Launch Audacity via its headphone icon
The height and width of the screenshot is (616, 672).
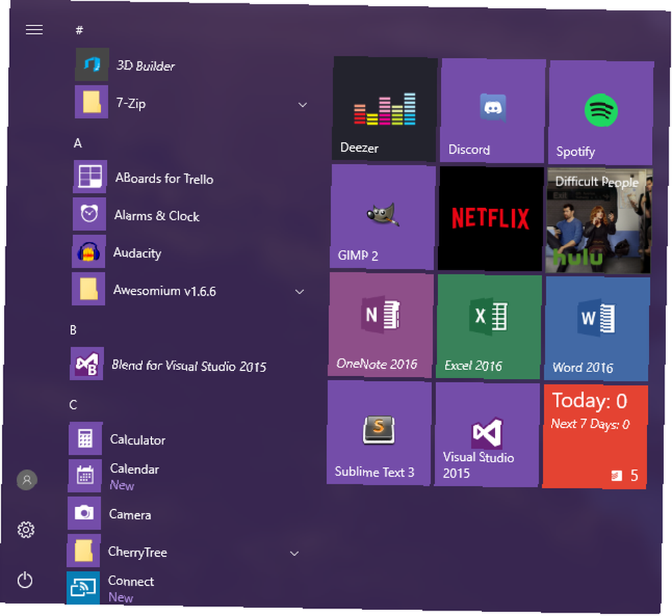pyautogui.click(x=89, y=251)
